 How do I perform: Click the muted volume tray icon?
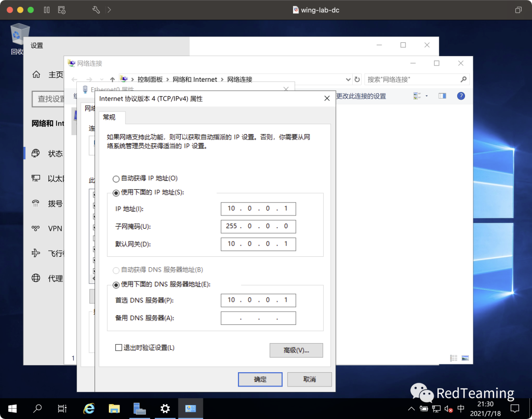449,409
